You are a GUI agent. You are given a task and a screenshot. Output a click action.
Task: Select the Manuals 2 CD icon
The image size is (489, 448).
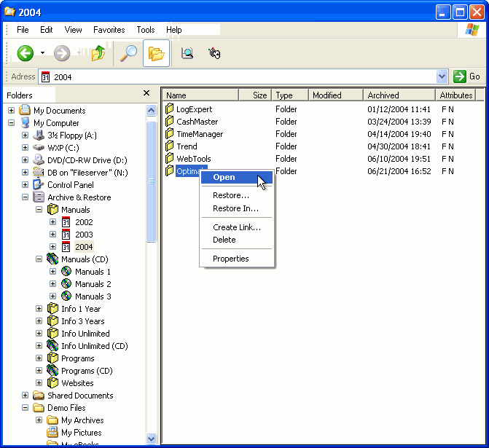[x=66, y=283]
